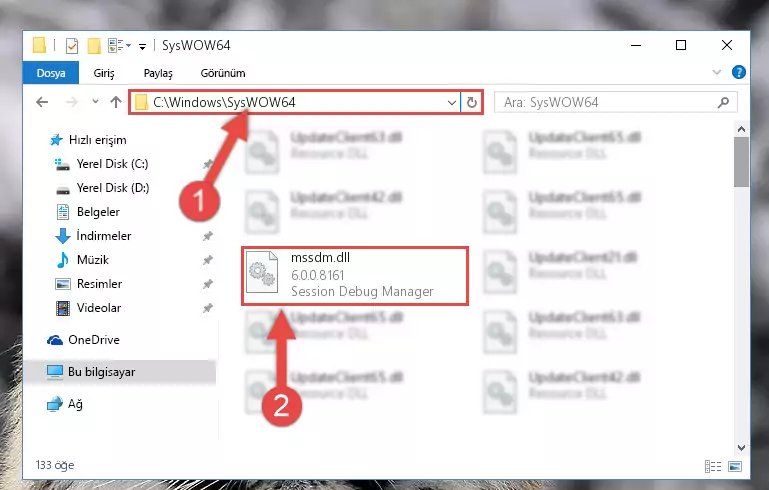This screenshot has height=490, width=769.
Task: Unpin İndirmeler using its pin icon
Action: click(x=208, y=236)
